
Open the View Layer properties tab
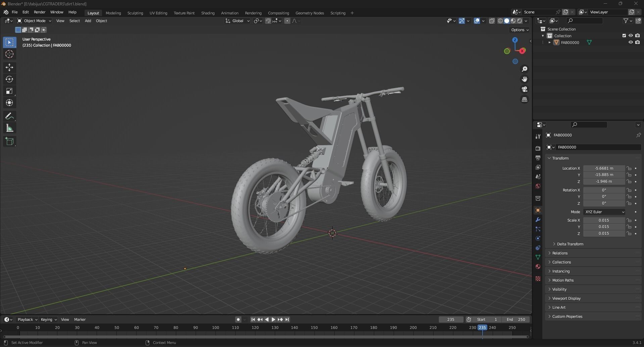pyautogui.click(x=538, y=167)
